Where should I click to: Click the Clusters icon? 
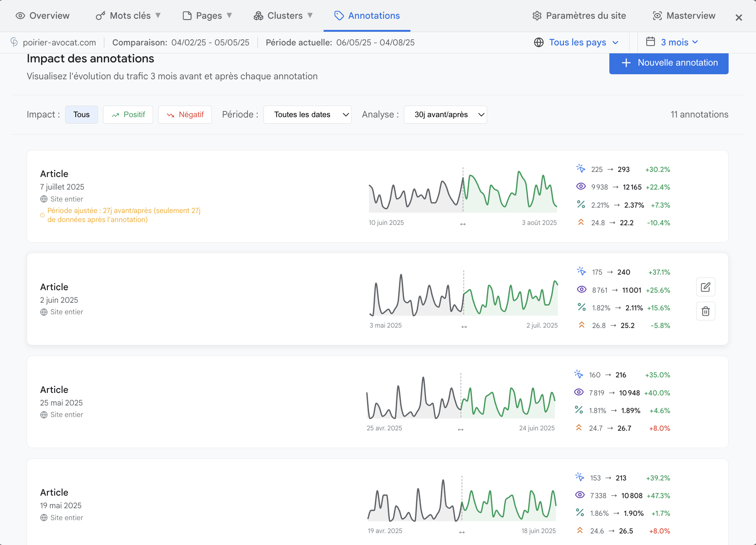(x=258, y=16)
